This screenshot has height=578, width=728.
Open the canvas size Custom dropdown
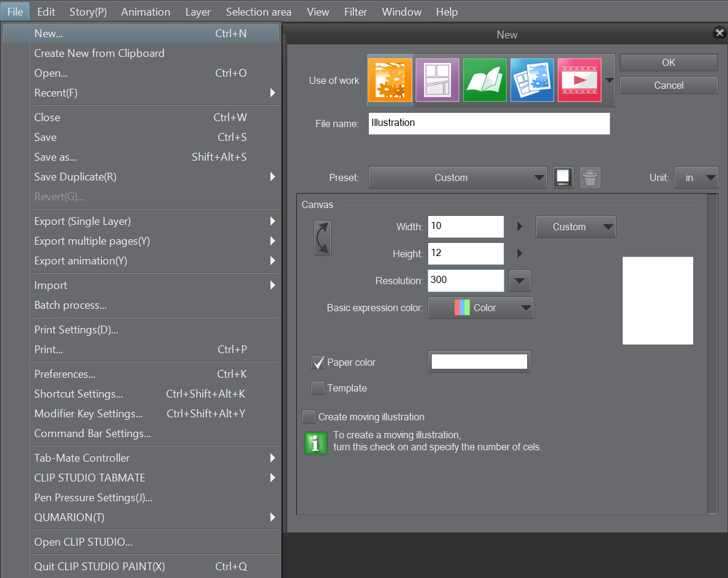576,227
